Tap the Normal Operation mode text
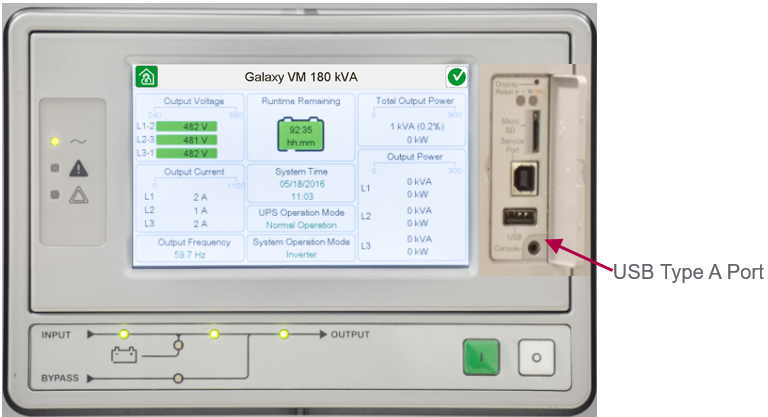The image size is (768, 417). [301, 225]
